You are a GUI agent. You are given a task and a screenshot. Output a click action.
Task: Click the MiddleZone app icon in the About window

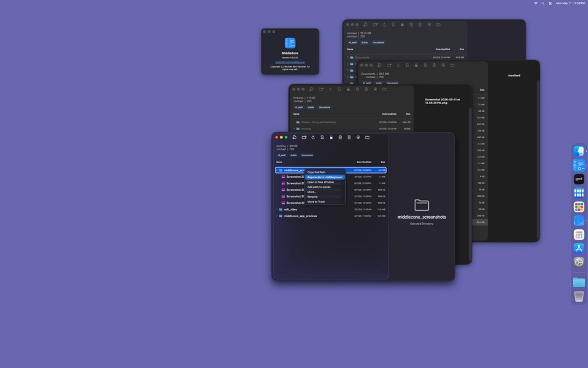[290, 43]
